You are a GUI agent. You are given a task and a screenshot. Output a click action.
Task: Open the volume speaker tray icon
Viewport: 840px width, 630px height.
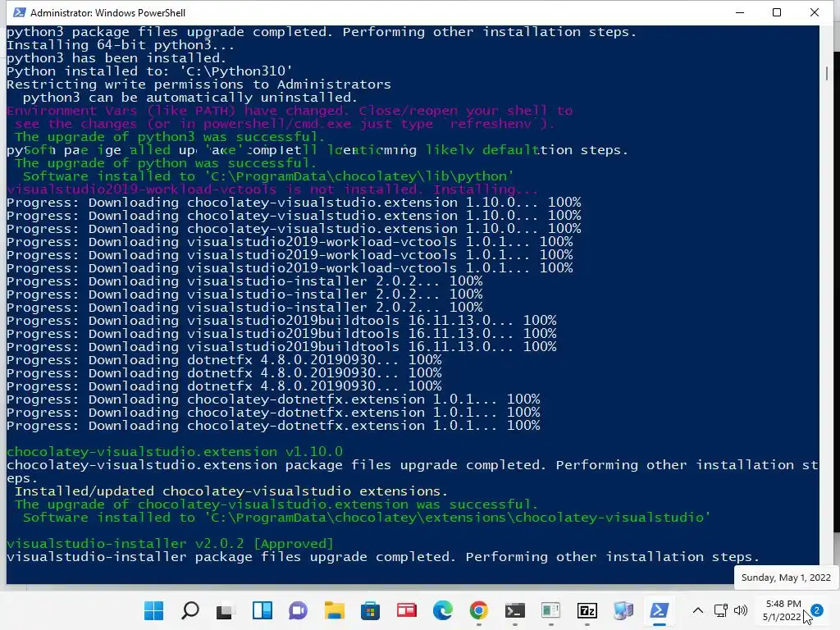tap(741, 610)
